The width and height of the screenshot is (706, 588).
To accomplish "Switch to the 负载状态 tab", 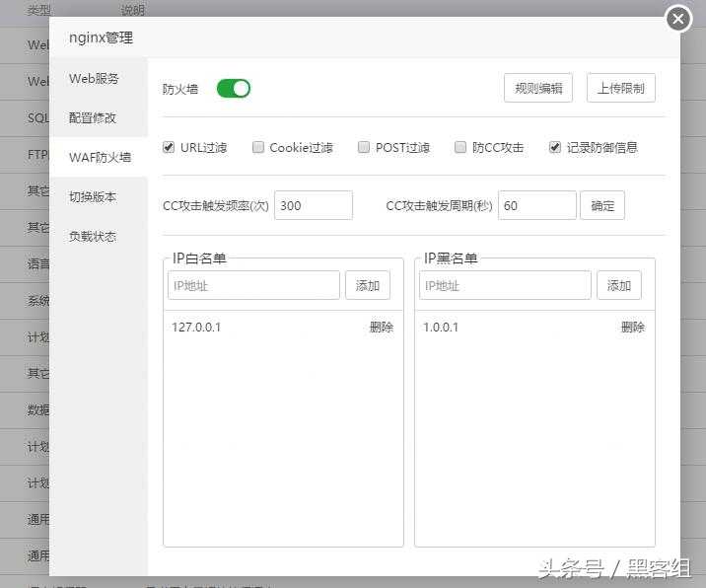I will click(99, 236).
